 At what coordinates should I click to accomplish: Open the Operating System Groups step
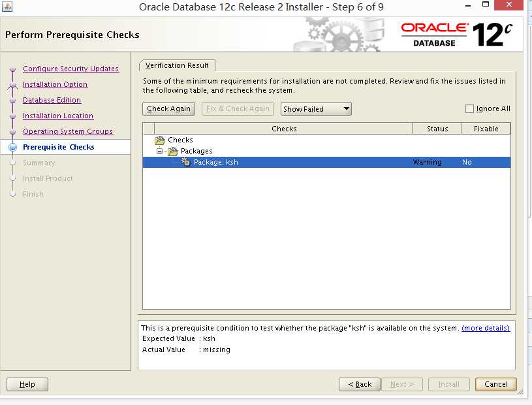click(68, 131)
